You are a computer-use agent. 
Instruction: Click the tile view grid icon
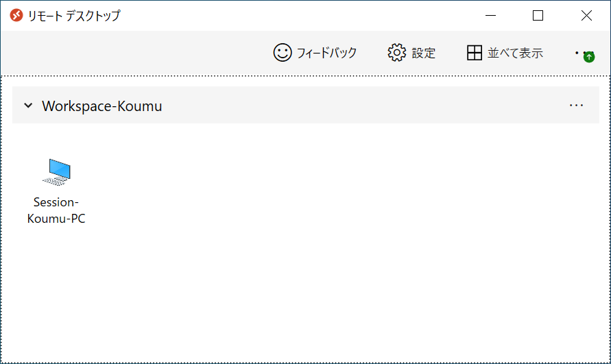(475, 53)
